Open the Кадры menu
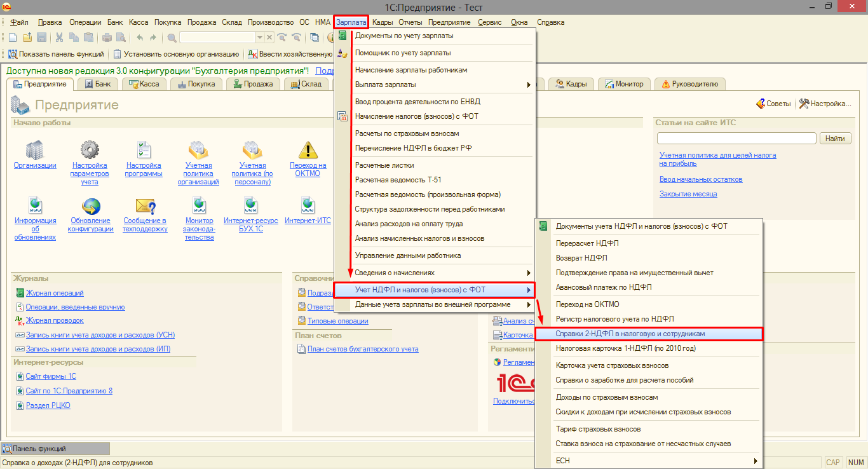This screenshot has width=868, height=469. [x=383, y=22]
